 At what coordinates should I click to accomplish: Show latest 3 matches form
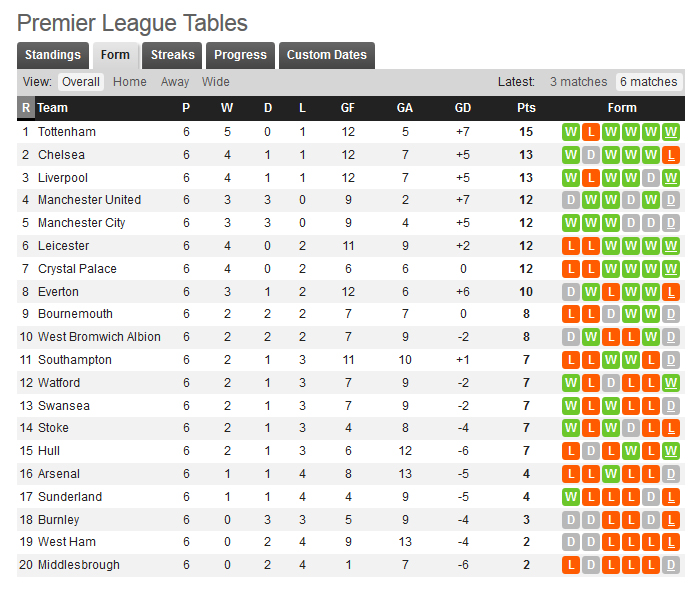(x=579, y=82)
